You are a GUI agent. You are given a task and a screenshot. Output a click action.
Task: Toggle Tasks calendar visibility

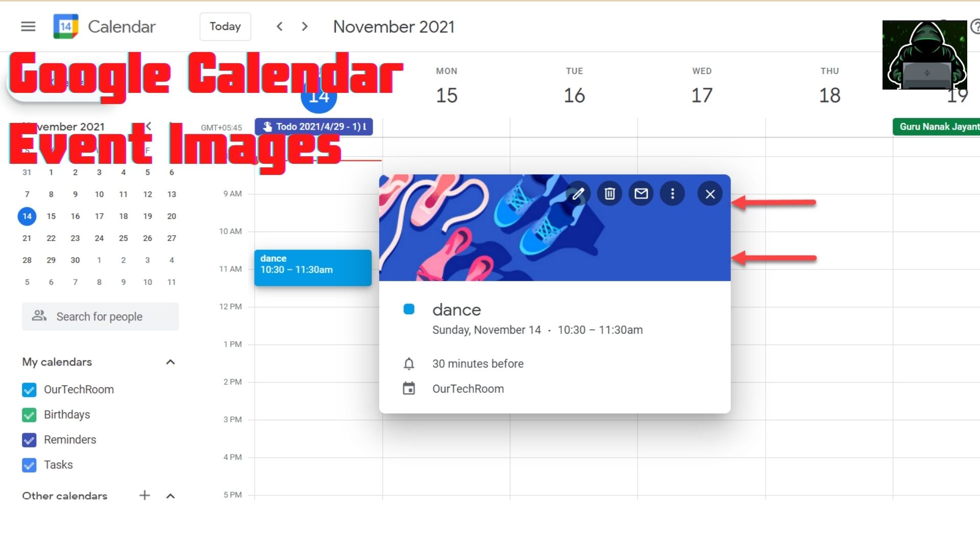(x=30, y=465)
